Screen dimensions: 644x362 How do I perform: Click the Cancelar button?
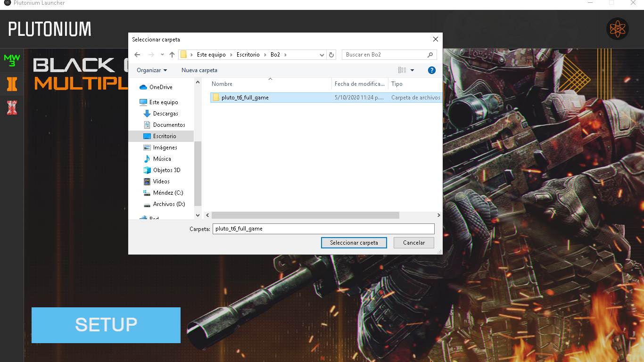pos(414,243)
